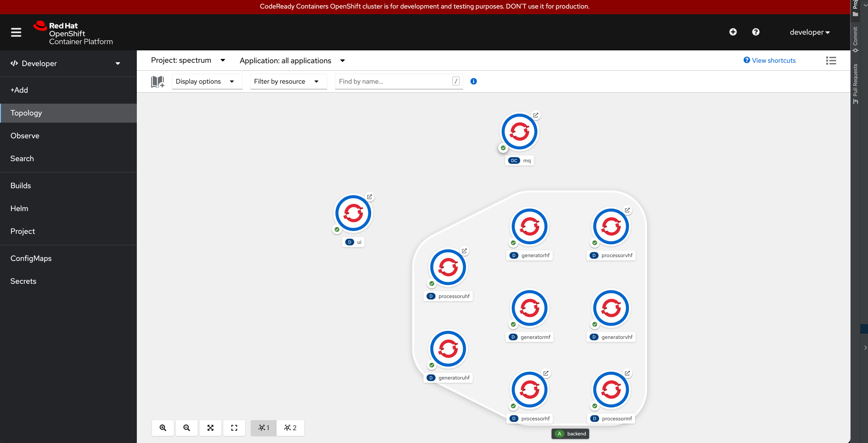
Task: Open URL decorator on processoruhf node
Action: click(x=465, y=251)
